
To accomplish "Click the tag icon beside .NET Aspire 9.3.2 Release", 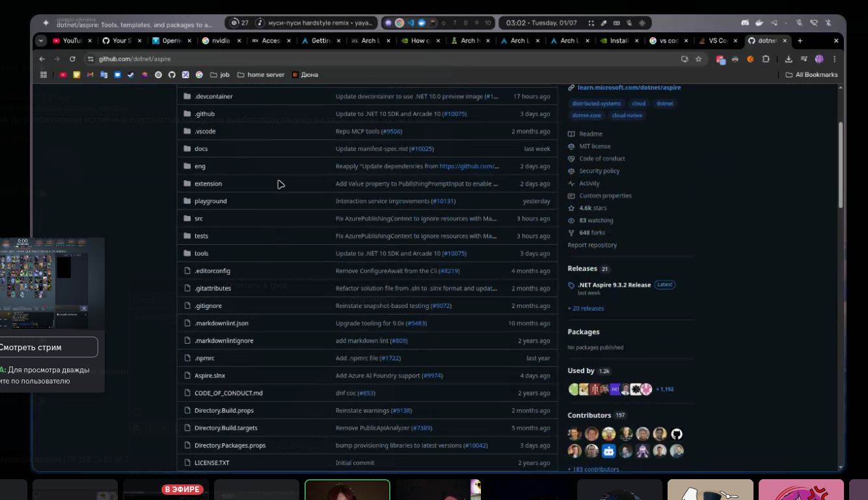I will coord(571,285).
